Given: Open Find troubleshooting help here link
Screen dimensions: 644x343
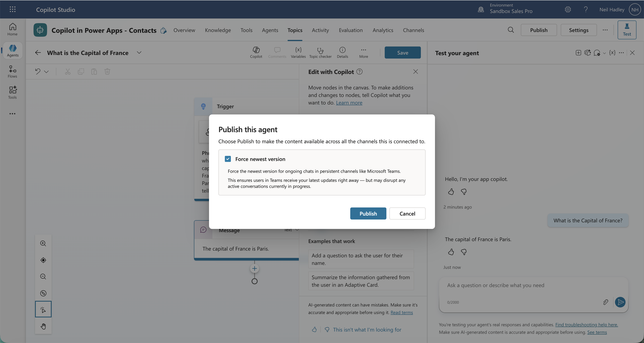Looking at the screenshot, I should coord(587,325).
